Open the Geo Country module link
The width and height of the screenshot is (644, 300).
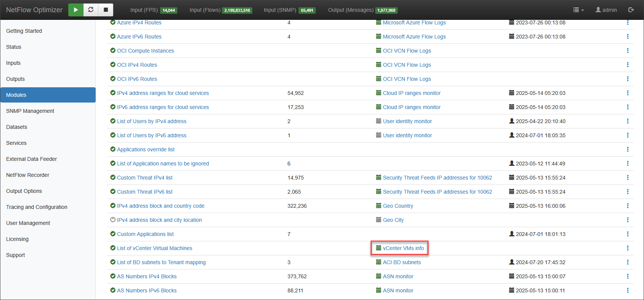point(398,206)
